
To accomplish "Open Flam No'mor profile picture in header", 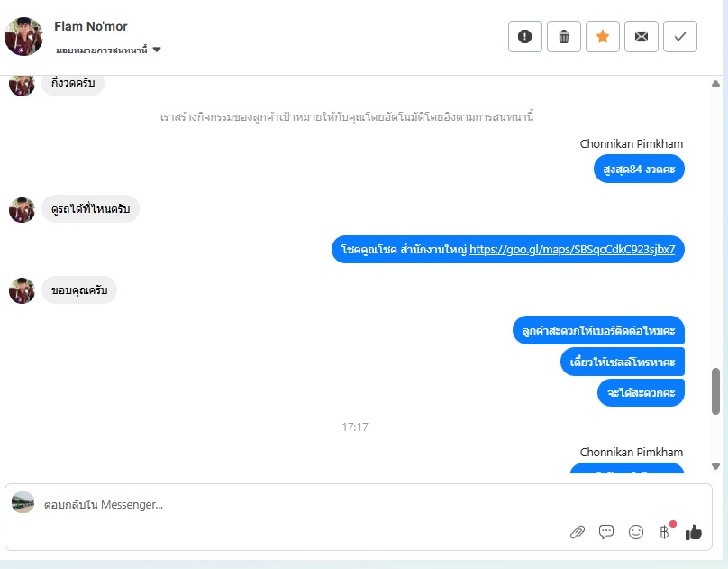I will (x=23, y=36).
